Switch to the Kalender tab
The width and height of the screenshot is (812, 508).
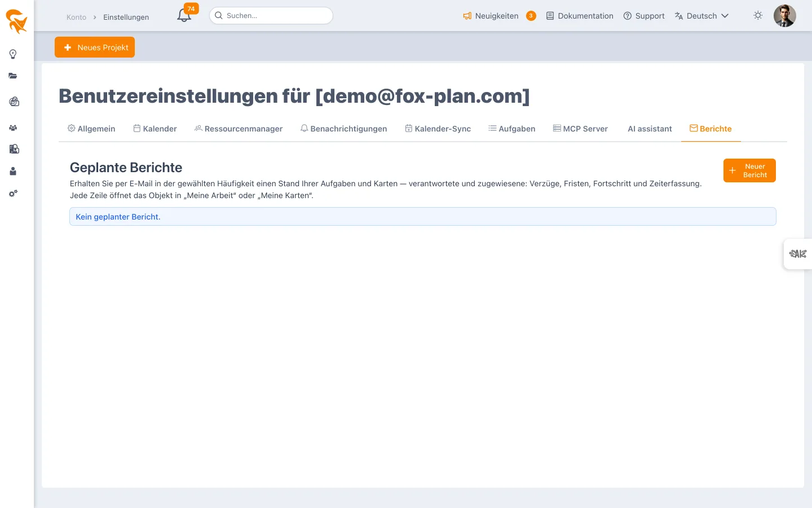pos(155,129)
